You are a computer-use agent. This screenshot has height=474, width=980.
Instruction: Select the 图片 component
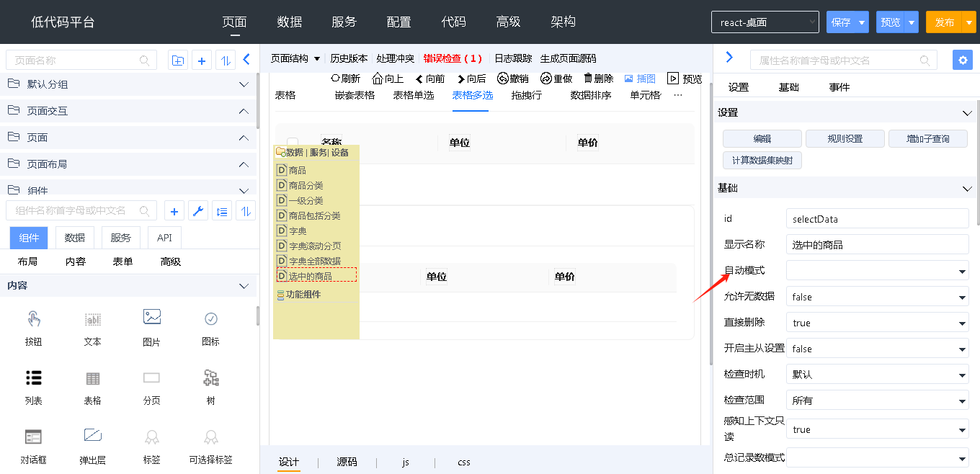[151, 328]
